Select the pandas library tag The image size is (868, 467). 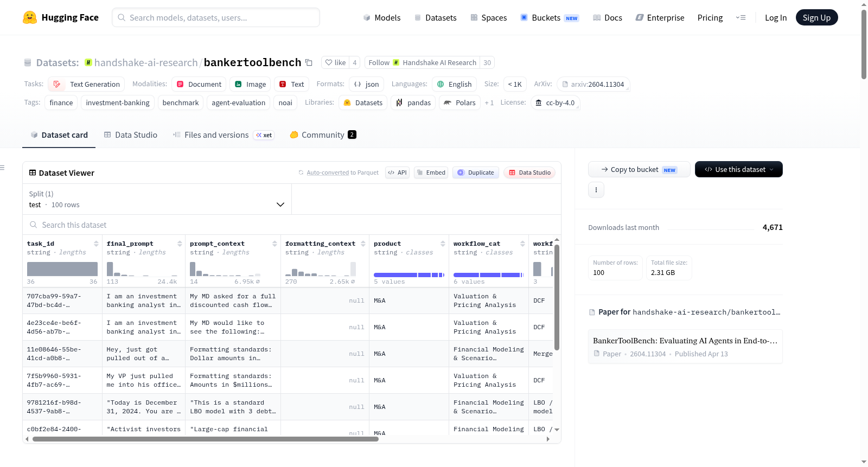click(x=413, y=103)
